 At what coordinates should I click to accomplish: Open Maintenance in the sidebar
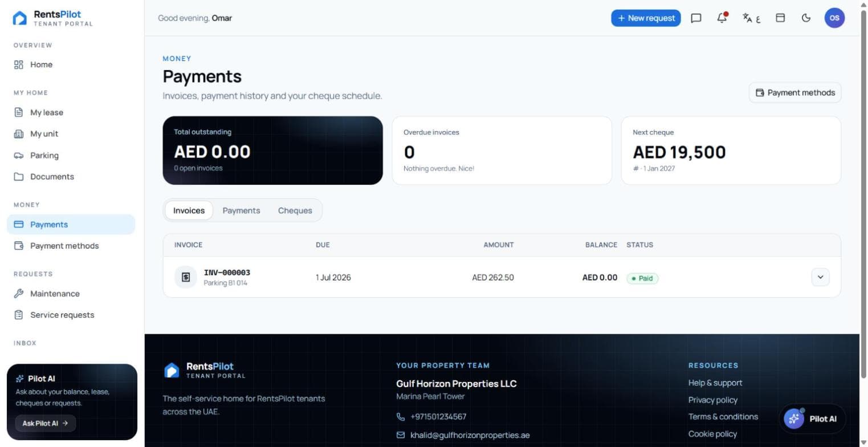coord(71,294)
